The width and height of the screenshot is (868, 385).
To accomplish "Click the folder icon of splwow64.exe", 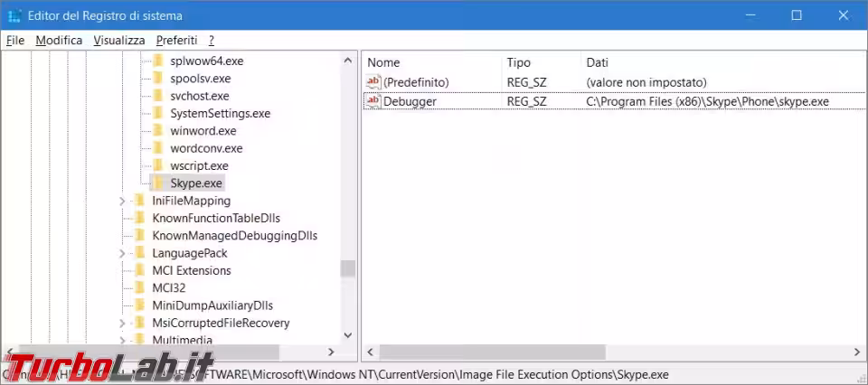I will pyautogui.click(x=157, y=61).
